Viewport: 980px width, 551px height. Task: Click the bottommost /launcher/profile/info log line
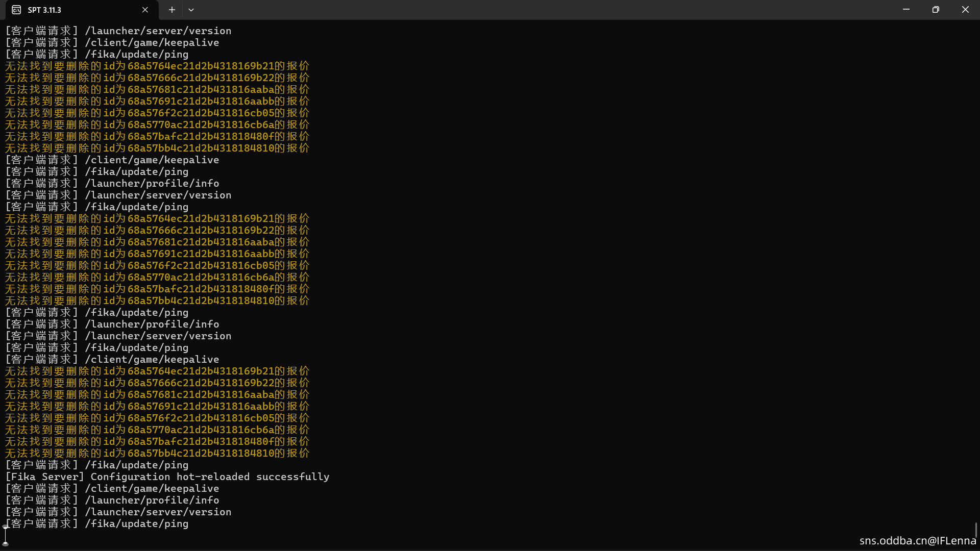point(112,500)
